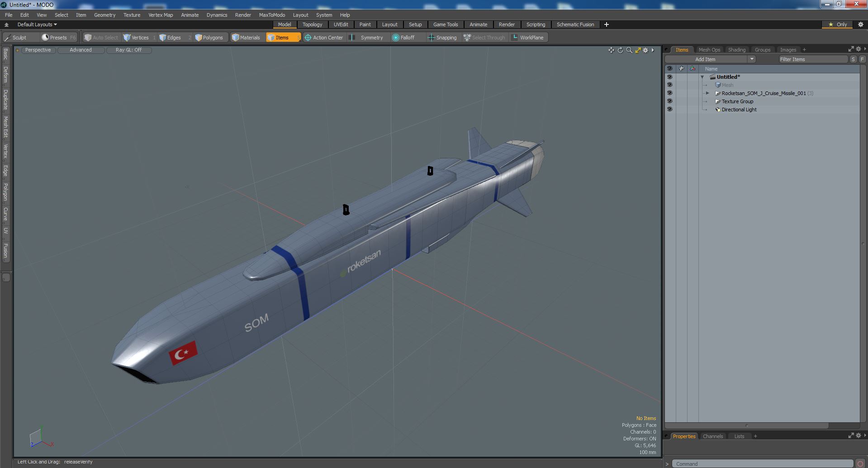This screenshot has height=468, width=868.
Task: Open the Default Layouts dropdown
Action: click(x=37, y=24)
